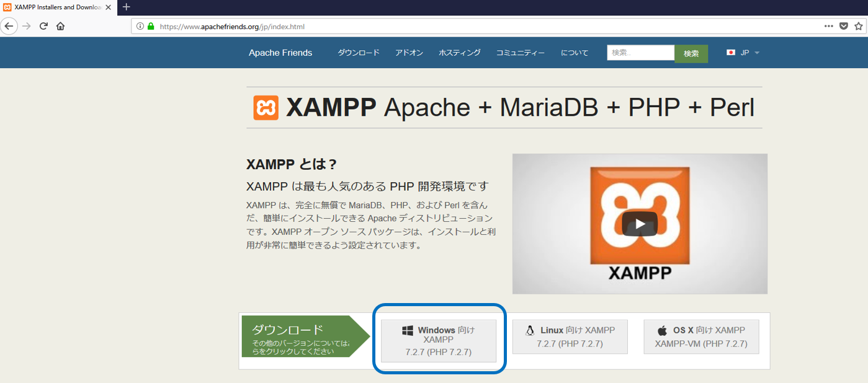Download XAMPP-VM for OS X
Viewport: 868px width, 383px height.
(701, 337)
